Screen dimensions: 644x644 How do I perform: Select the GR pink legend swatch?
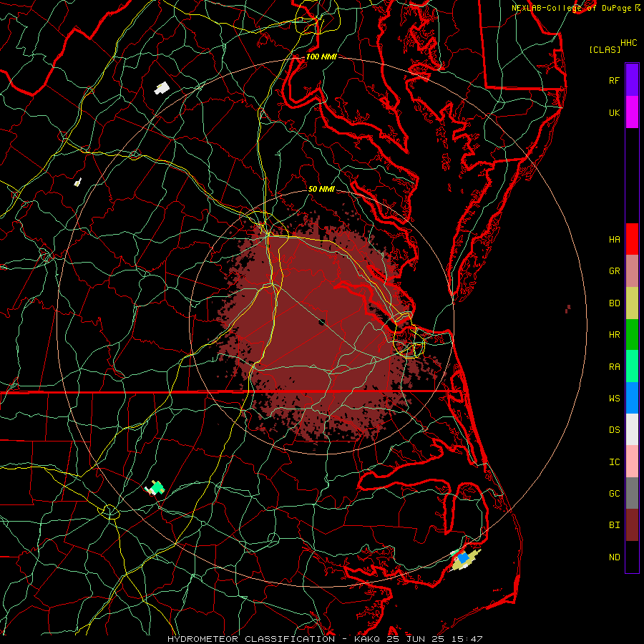(632, 271)
